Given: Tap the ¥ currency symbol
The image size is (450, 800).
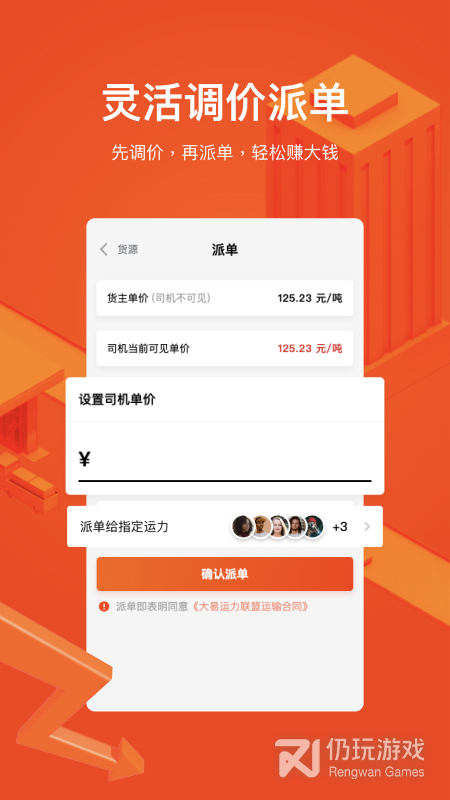Looking at the screenshot, I should (x=85, y=459).
